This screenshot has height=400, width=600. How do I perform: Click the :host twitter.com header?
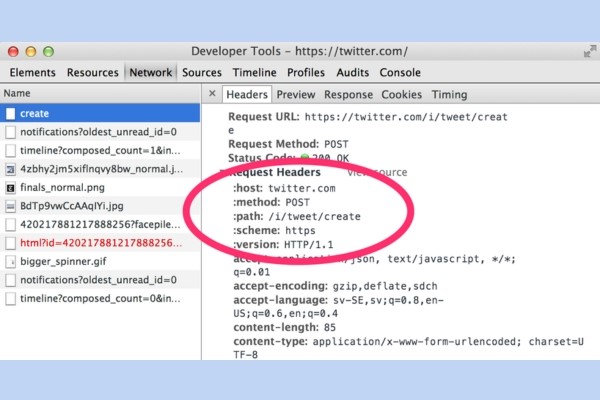click(284, 188)
